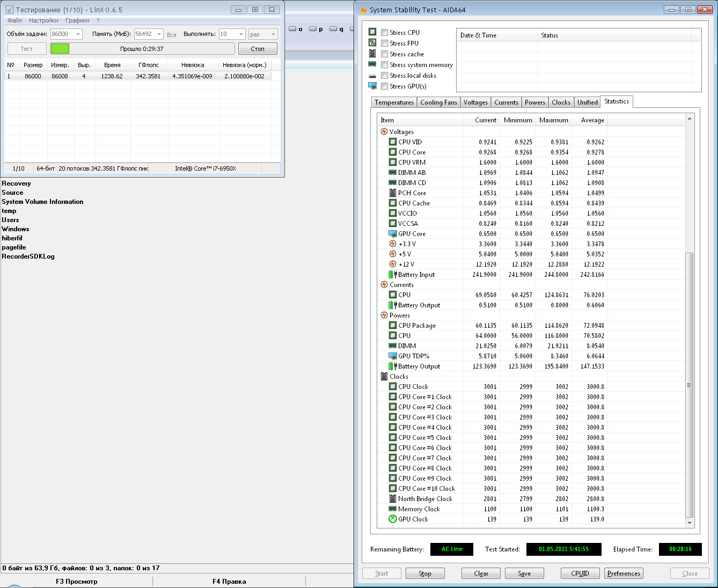Click the GPU TDP% monitor icon
This screenshot has height=588, width=718.
393,356
